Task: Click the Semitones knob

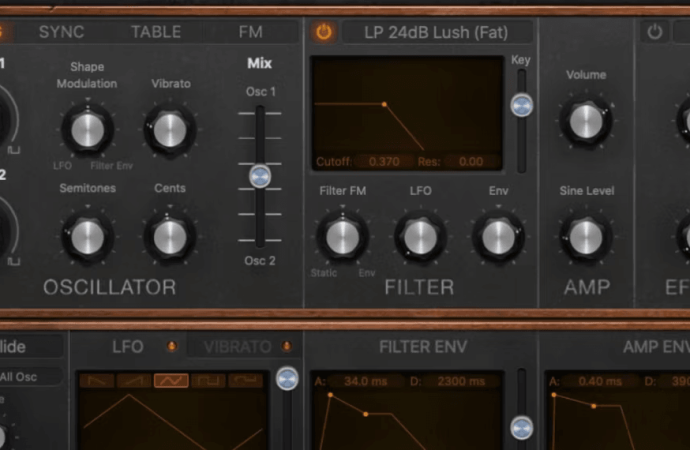Action: click(88, 238)
